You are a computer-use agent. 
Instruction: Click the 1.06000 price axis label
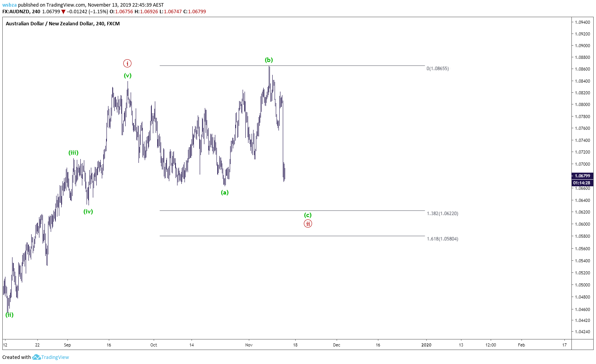582,224
